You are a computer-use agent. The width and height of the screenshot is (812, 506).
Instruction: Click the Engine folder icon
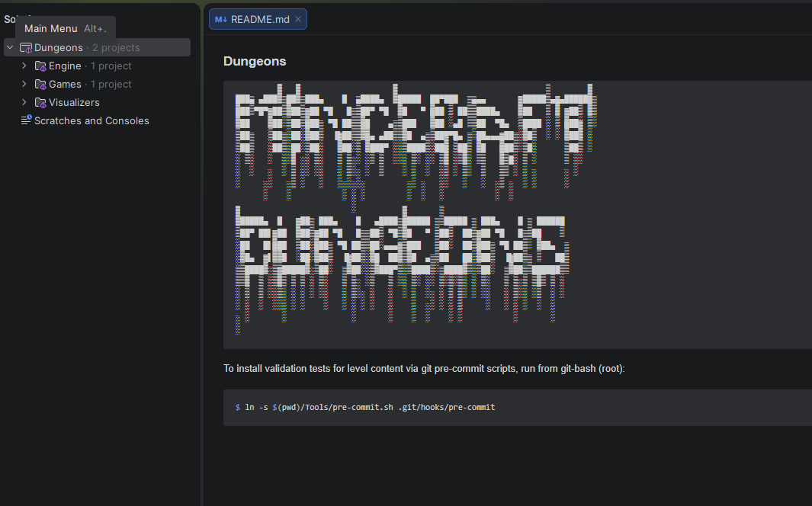point(40,66)
